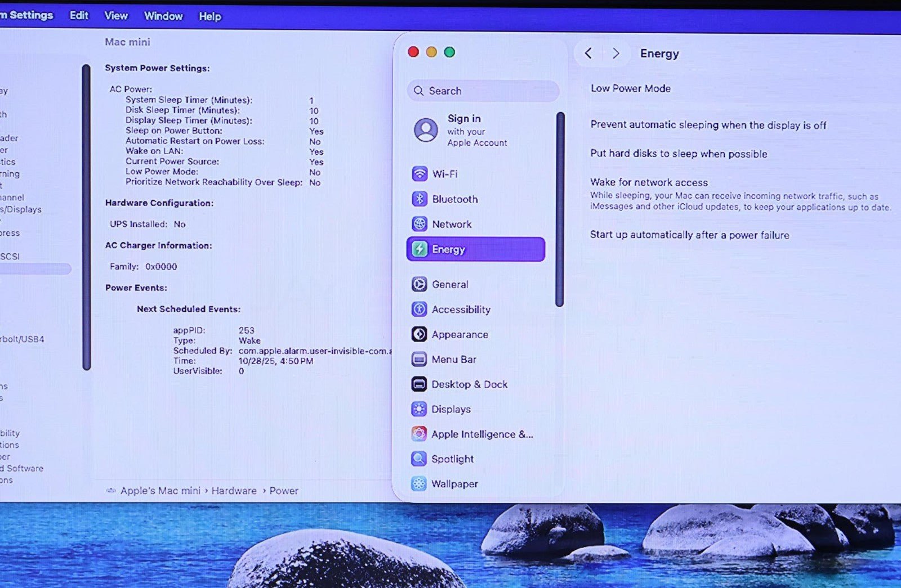Open the Window menu
901x588 pixels.
coord(163,16)
